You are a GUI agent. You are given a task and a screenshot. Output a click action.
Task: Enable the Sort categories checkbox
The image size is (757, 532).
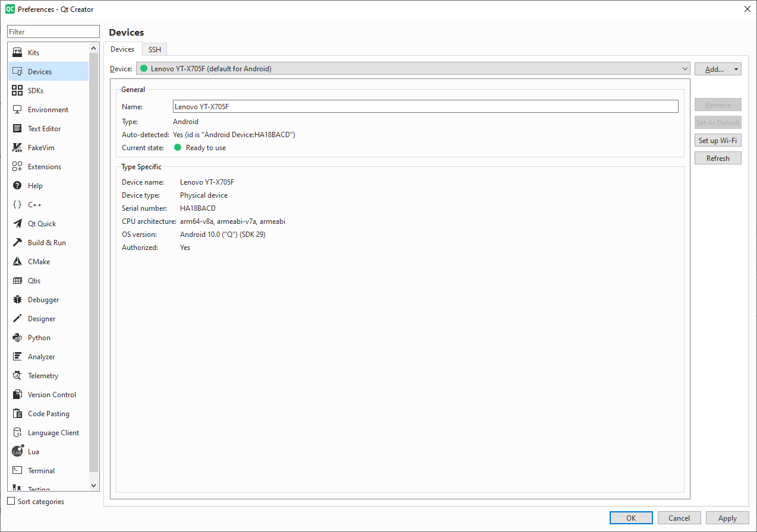click(11, 501)
